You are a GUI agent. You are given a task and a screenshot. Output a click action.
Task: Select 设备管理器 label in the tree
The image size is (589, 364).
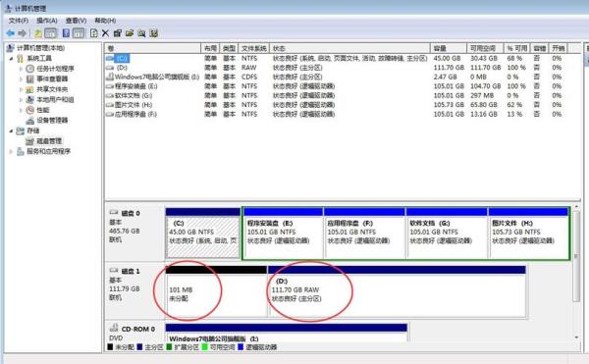point(52,121)
